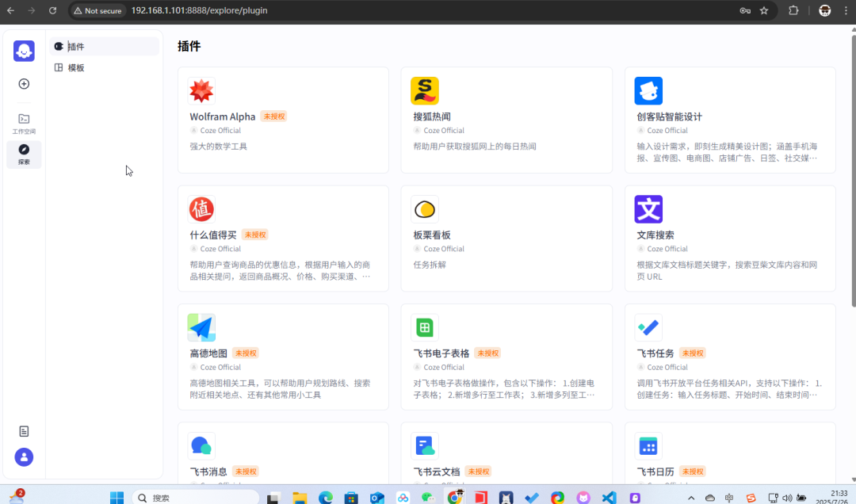Viewport: 856px width, 504px height.
Task: Click the 飞书任务 plugin title
Action: [655, 353]
